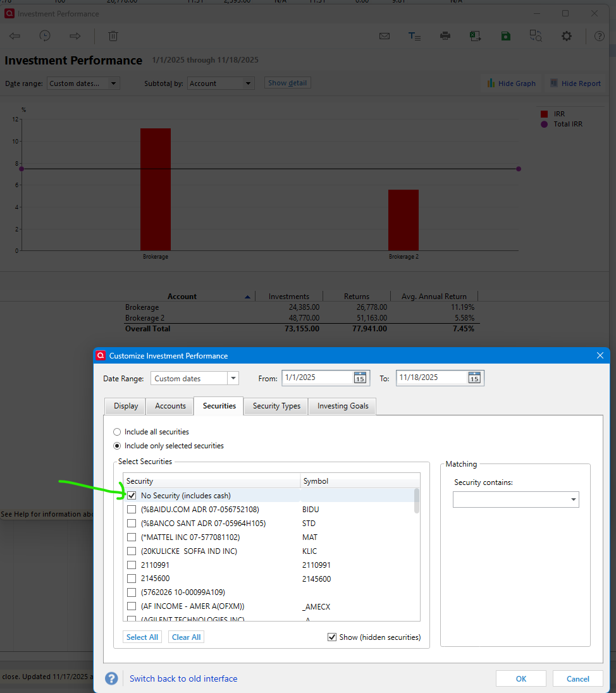
Task: Click the Avg. Annual Return column header
Action: [434, 297]
